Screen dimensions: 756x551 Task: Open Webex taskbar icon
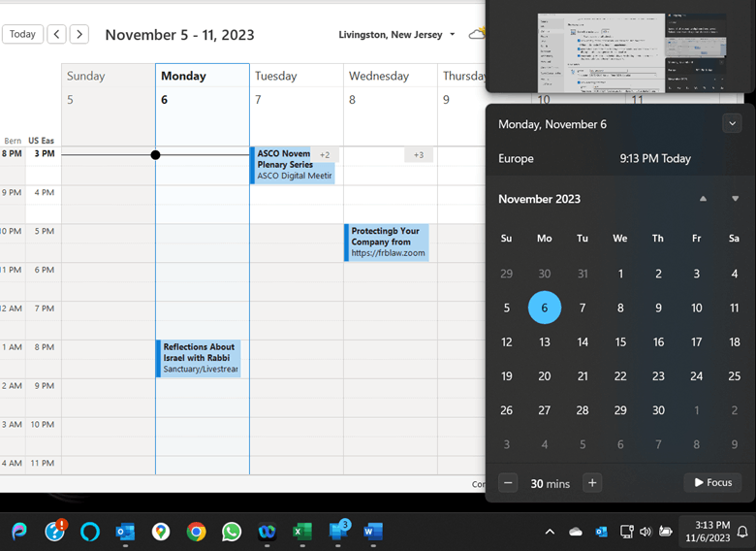(x=267, y=532)
